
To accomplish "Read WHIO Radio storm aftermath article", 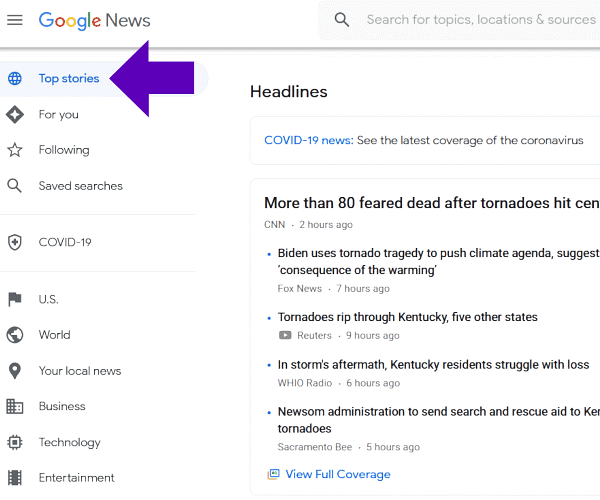I will click(433, 365).
